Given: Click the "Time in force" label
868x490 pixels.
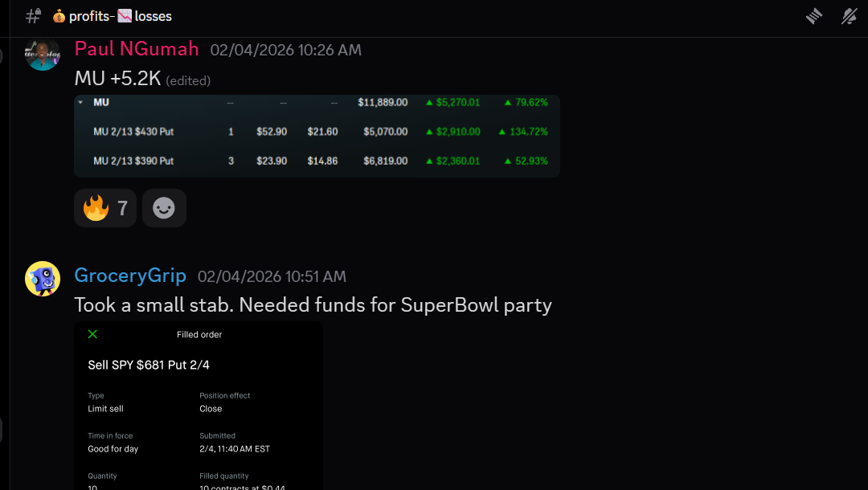Looking at the screenshot, I should pyautogui.click(x=110, y=436).
